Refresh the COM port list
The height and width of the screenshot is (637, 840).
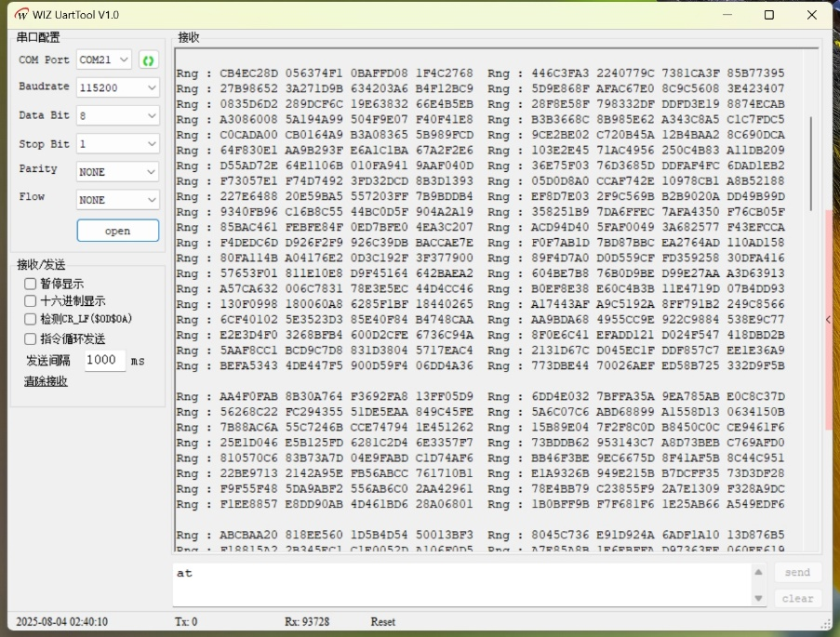148,60
